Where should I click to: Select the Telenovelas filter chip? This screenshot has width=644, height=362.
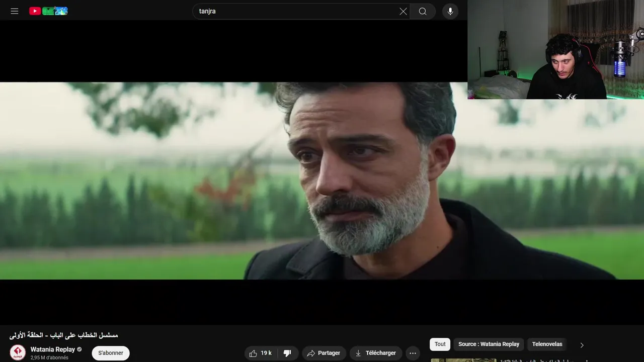547,344
